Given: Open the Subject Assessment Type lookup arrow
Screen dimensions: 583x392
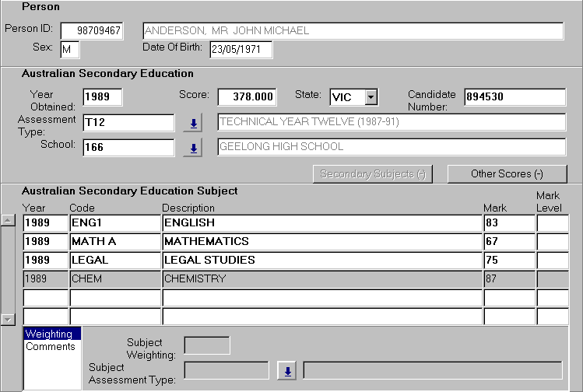Looking at the screenshot, I should pos(287,371).
